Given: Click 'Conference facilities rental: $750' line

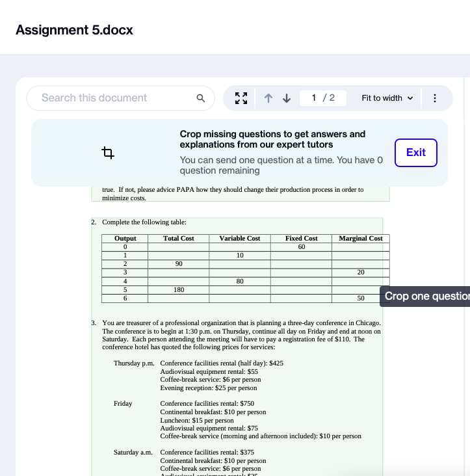Looking at the screenshot, I should click(x=207, y=403).
